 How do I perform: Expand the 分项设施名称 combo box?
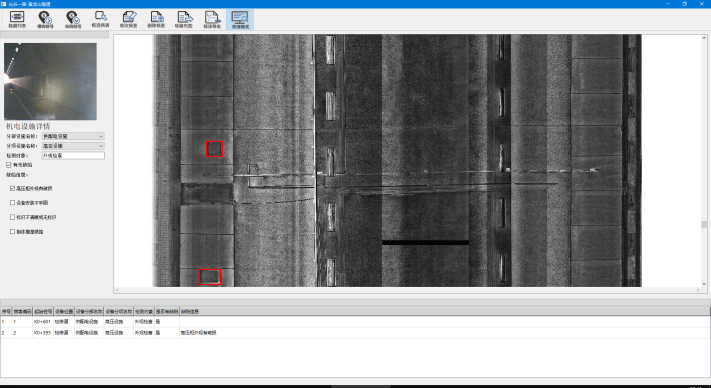pos(73,146)
